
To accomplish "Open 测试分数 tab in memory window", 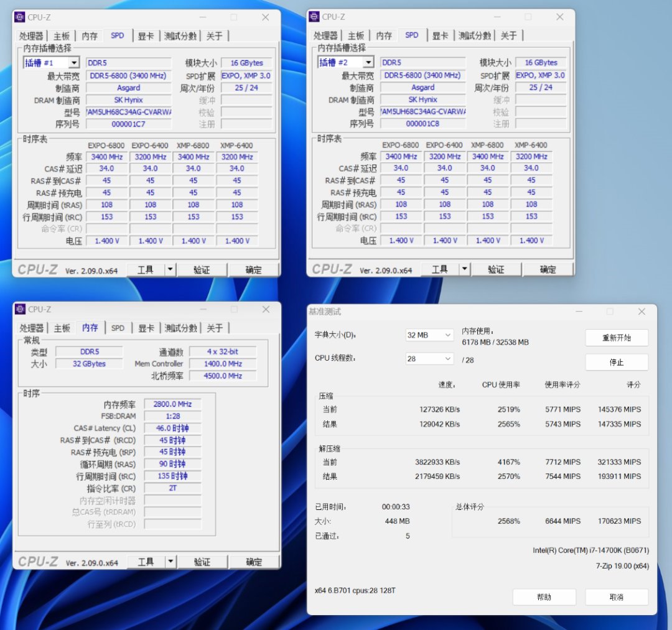I will (x=181, y=328).
